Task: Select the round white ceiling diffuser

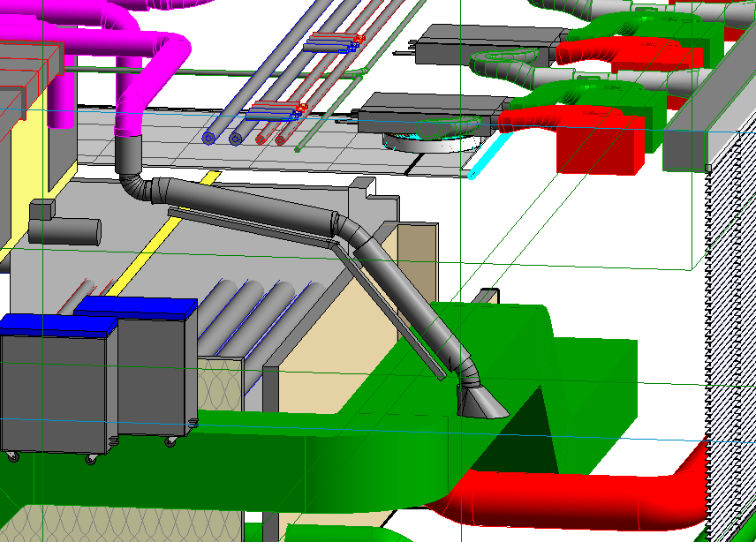Action: (432, 143)
